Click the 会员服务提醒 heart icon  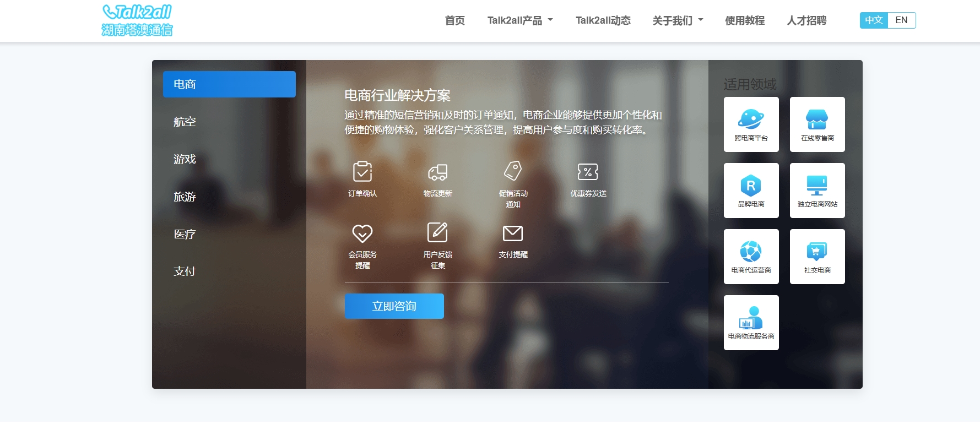362,233
